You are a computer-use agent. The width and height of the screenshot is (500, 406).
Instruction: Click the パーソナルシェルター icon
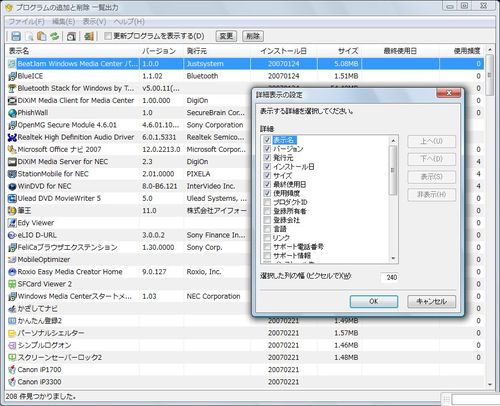12,333
